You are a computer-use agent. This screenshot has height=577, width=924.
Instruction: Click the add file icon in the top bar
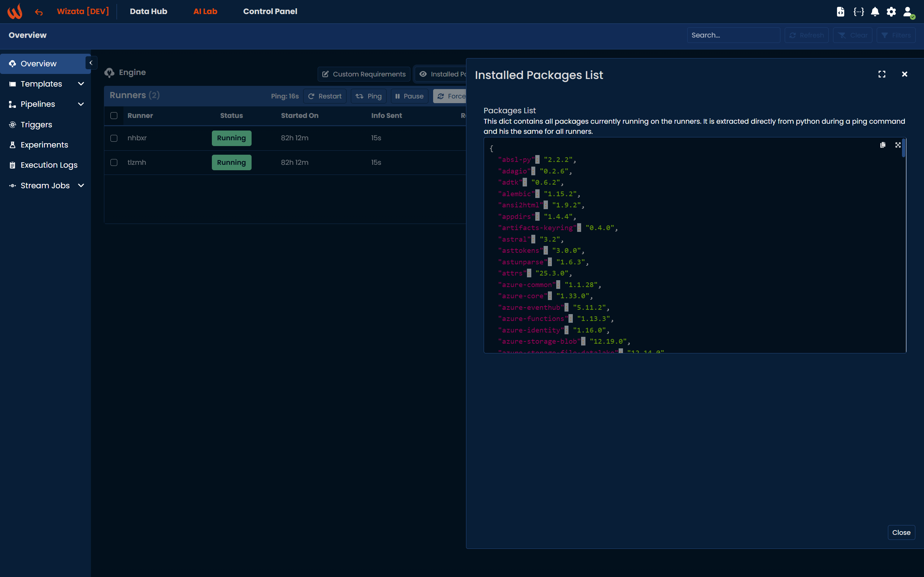pos(840,12)
